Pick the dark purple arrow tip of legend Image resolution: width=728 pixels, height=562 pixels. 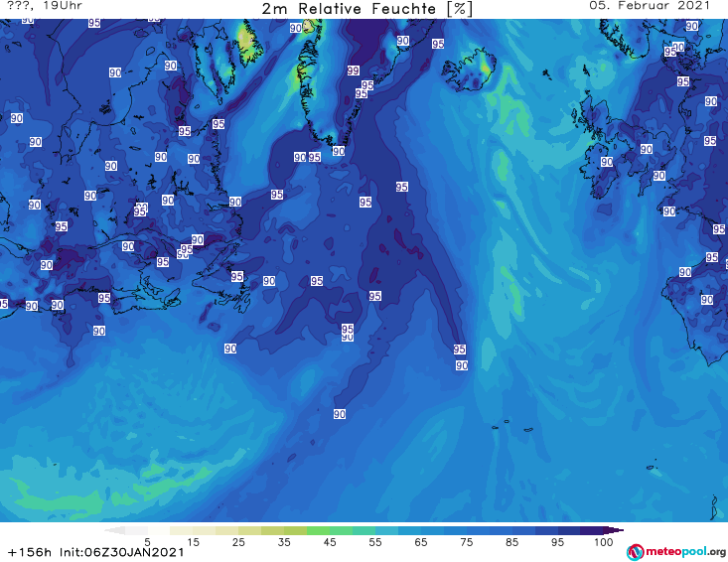click(x=615, y=530)
